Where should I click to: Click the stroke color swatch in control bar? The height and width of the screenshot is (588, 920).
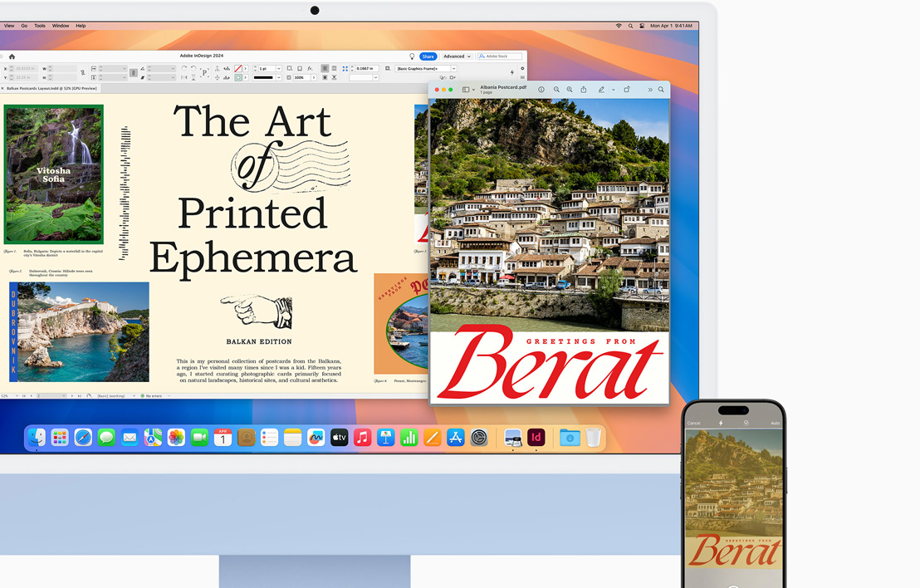click(237, 77)
